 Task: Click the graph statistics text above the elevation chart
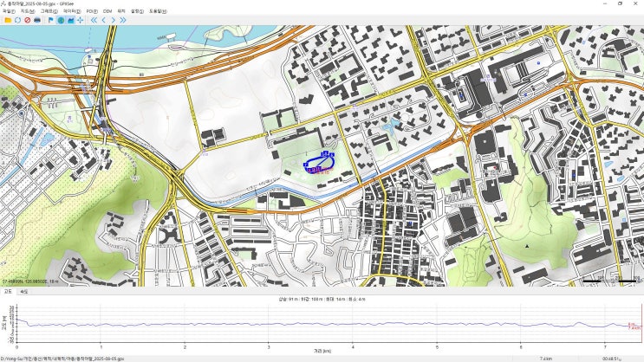click(322, 299)
